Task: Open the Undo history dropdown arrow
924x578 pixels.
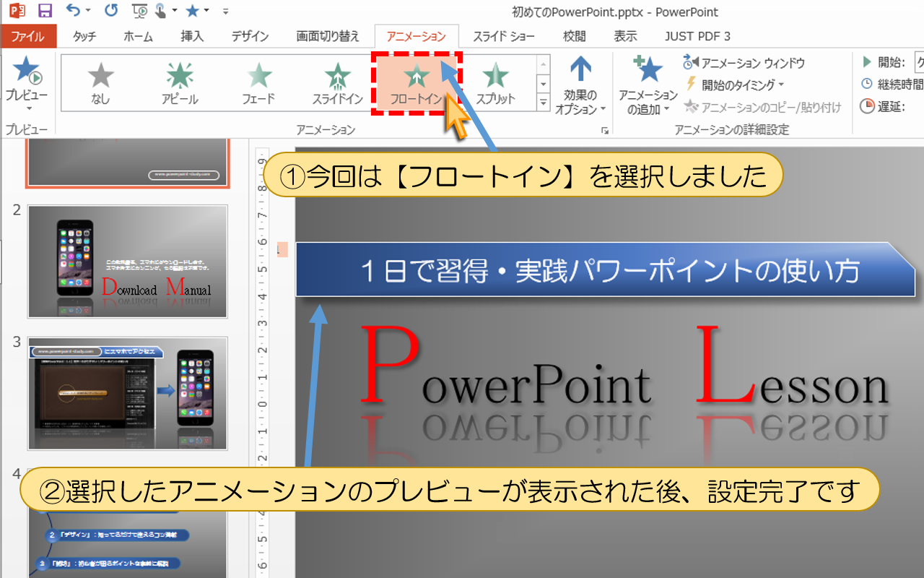Action: 88,12
